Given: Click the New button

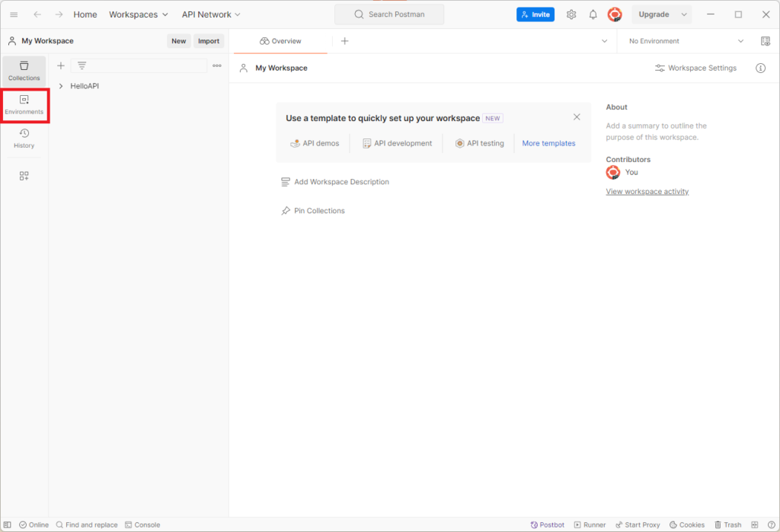Looking at the screenshot, I should [178, 41].
